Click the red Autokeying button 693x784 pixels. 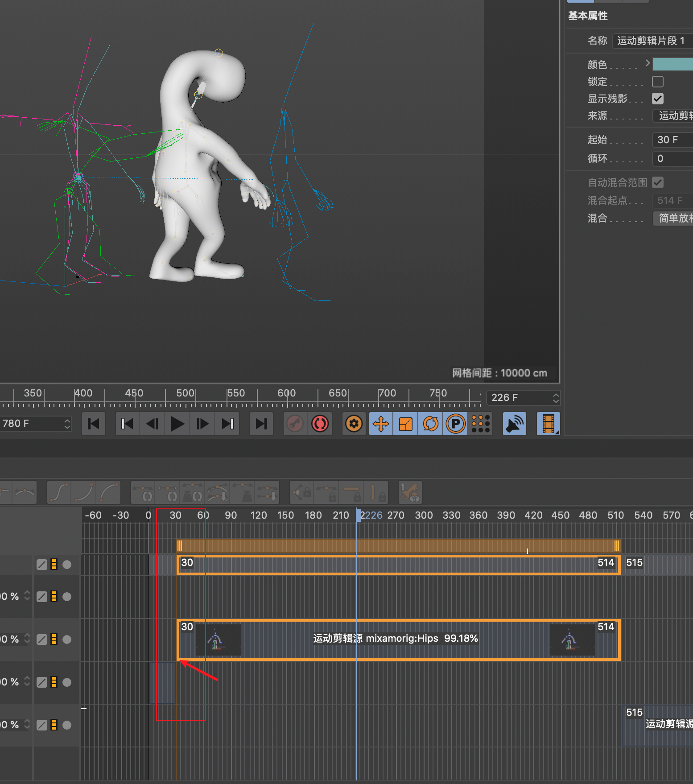(x=320, y=424)
